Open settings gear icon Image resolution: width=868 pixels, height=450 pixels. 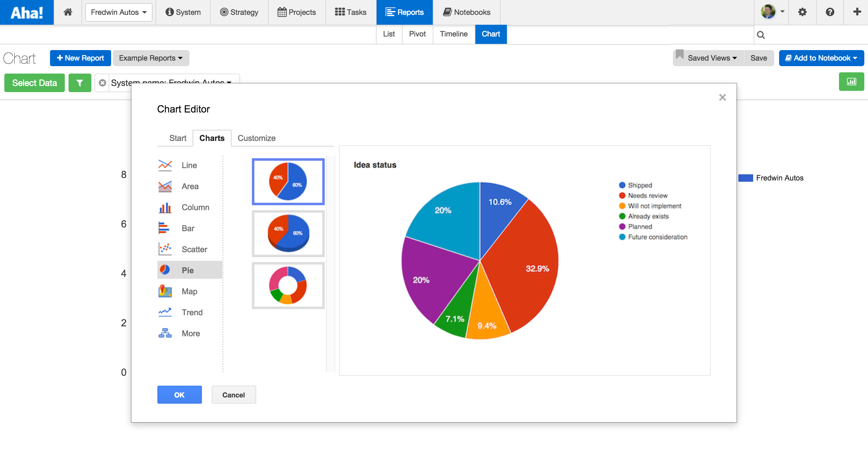coord(802,12)
